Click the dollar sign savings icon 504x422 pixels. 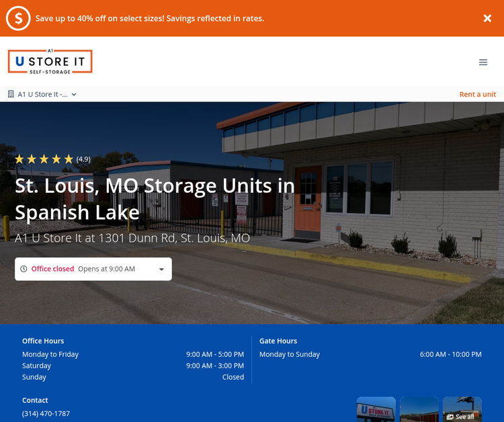(x=18, y=18)
